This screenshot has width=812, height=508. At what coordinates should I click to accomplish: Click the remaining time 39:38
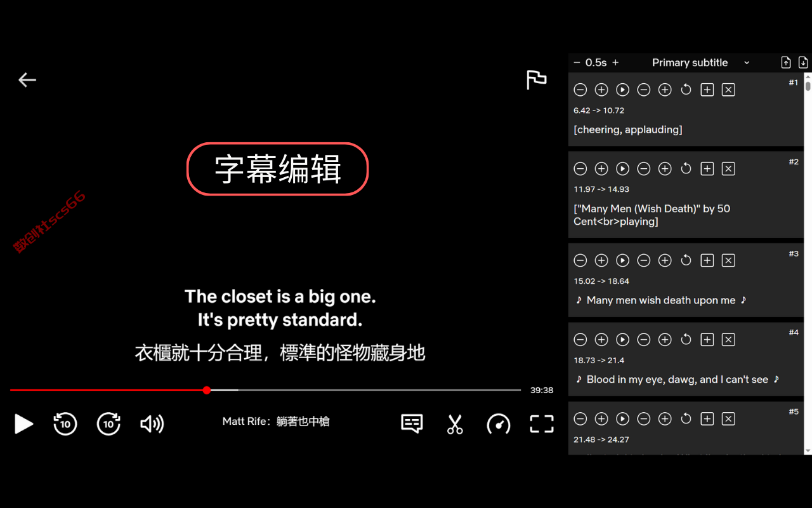pos(542,391)
